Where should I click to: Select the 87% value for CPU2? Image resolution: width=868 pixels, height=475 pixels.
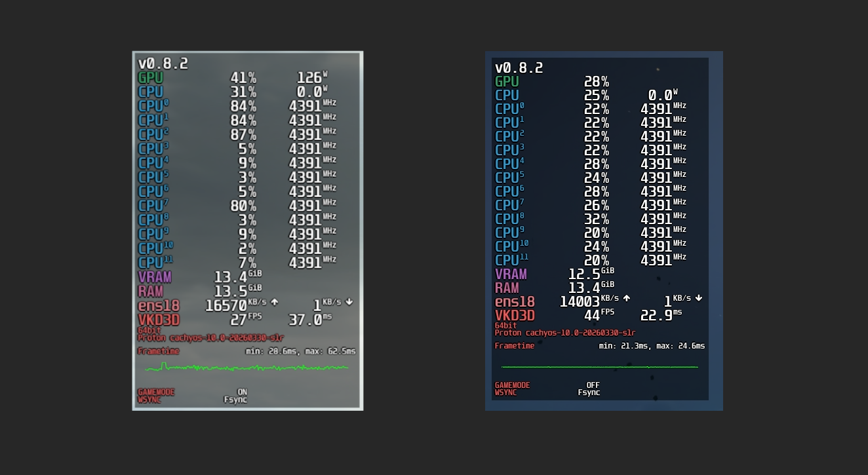(x=243, y=134)
